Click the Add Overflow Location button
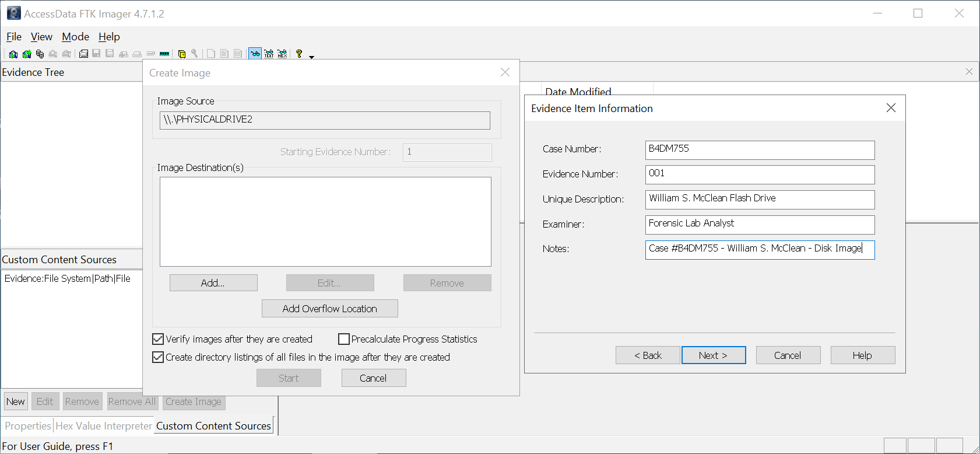 tap(329, 309)
